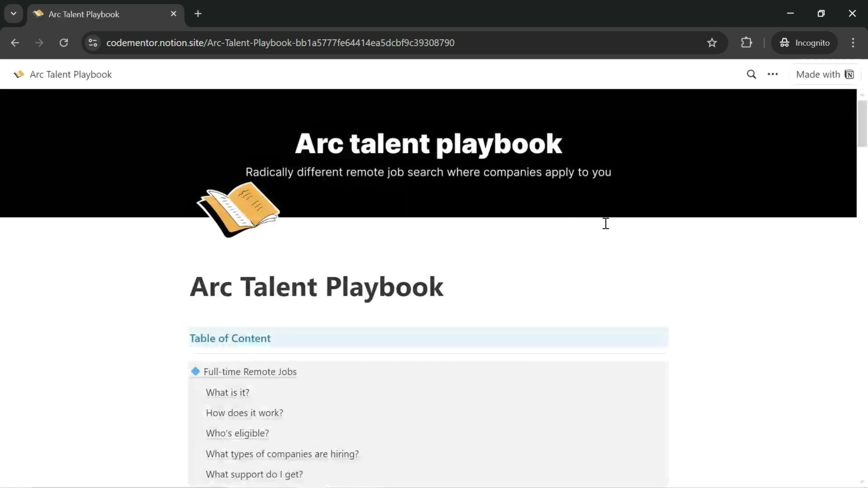This screenshot has width=868, height=488.
Task: Click the page refresh icon
Action: point(63,42)
